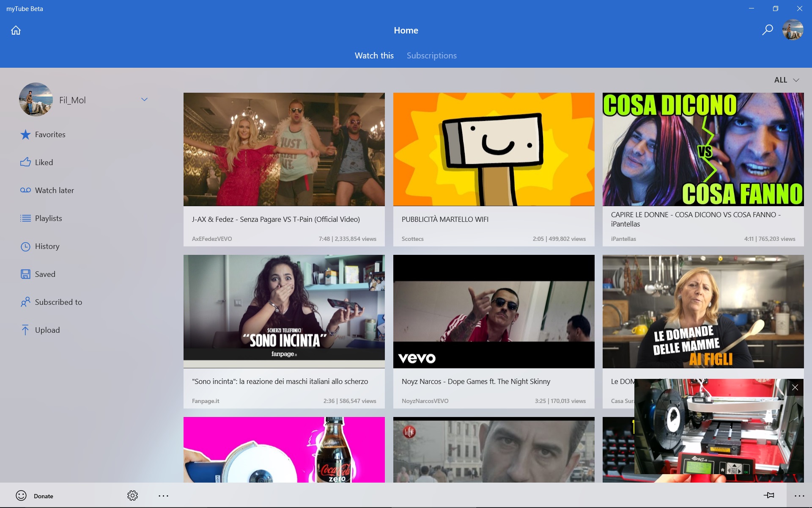Click the NoyzNarcosVEVO channel name
This screenshot has width=812, height=508.
tap(425, 401)
